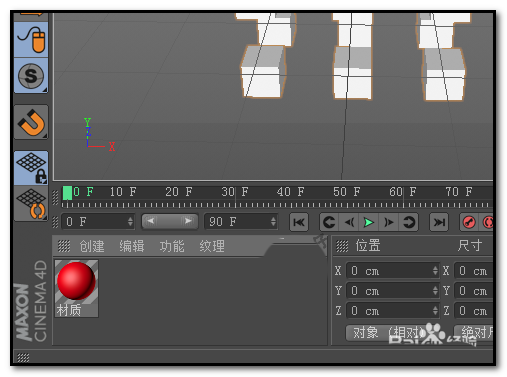Click right arrow of preview range slider
The image size is (507, 377).
tap(188, 221)
